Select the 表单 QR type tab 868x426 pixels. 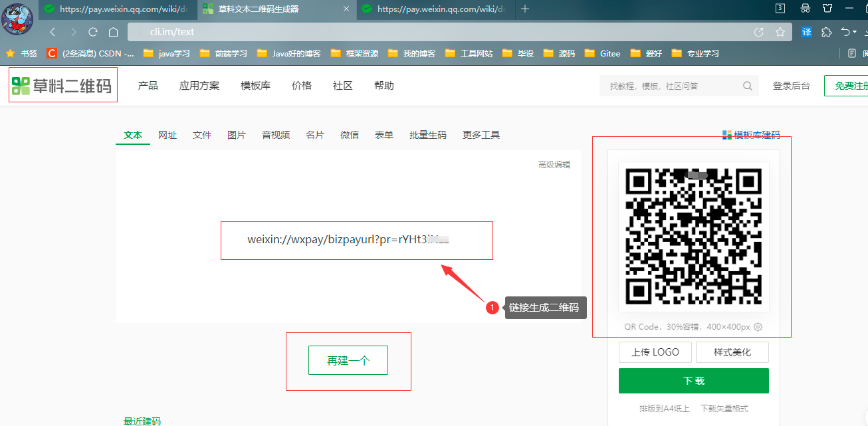[x=384, y=135]
